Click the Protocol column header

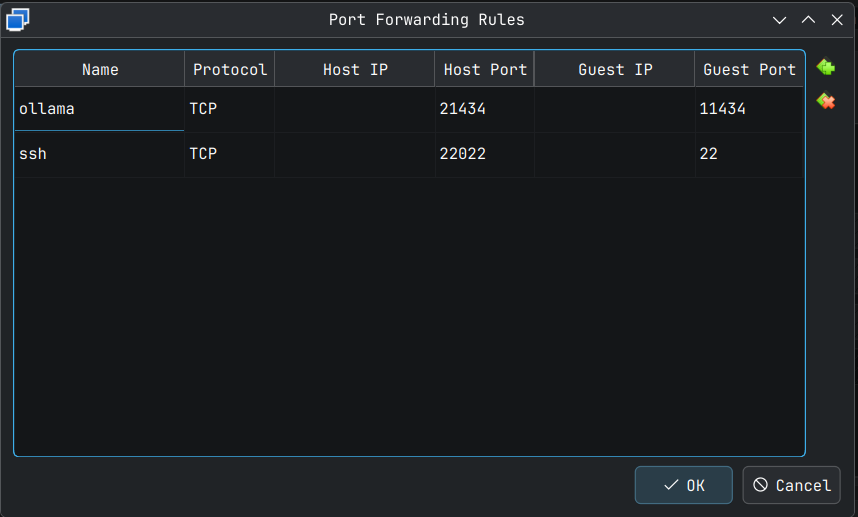230,70
